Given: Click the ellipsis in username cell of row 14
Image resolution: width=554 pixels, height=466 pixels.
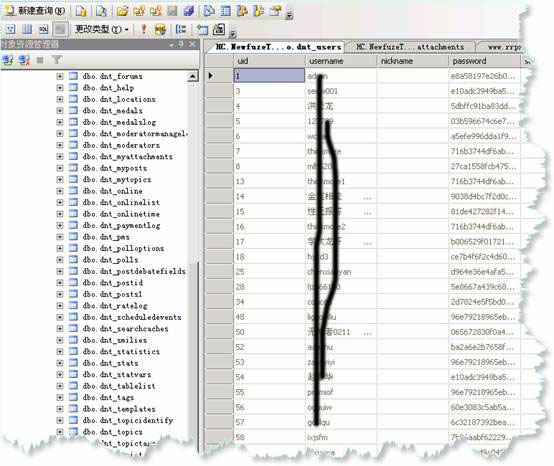Looking at the screenshot, I should (367, 197).
